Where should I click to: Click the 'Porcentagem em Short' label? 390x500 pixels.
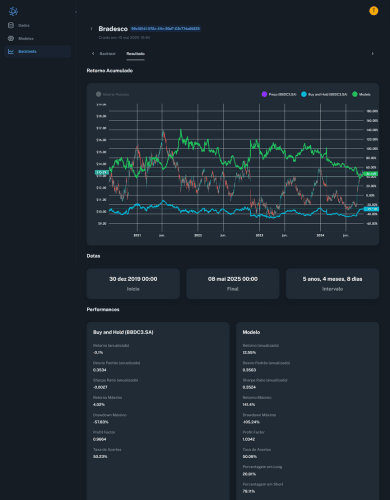click(263, 484)
